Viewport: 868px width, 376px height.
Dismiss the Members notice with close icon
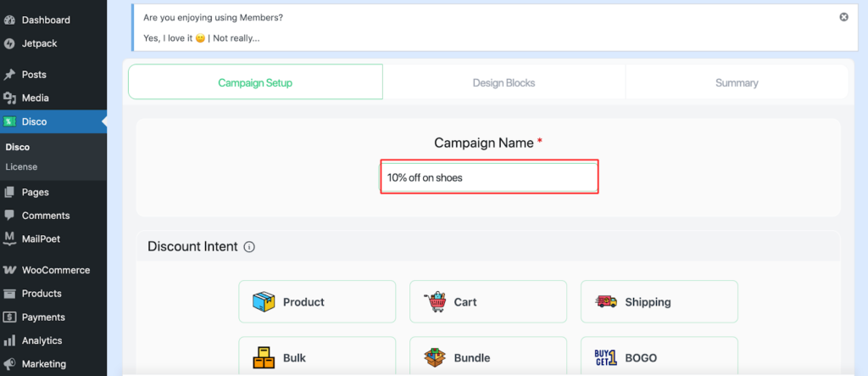coord(843,17)
